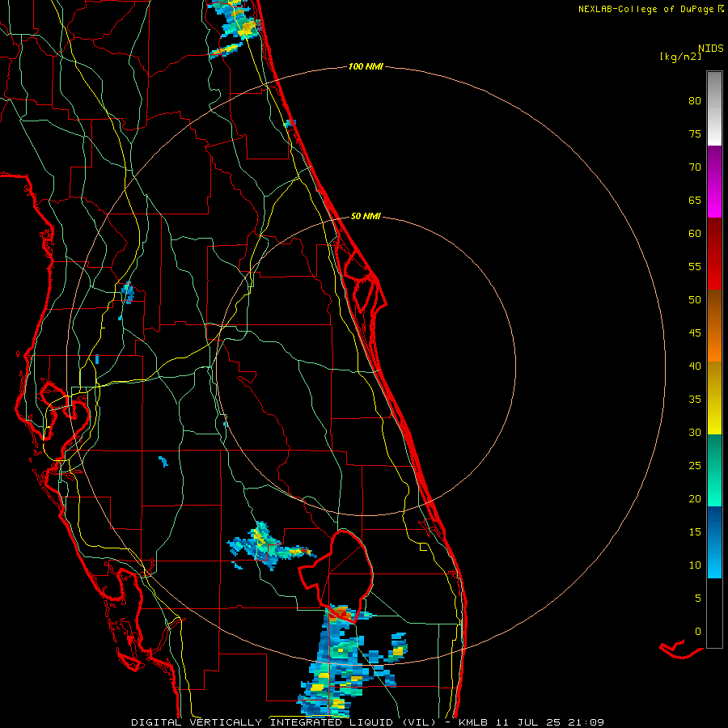Viewport: 728px width, 728px height.
Task: Select the yellow legend color segment
Action: 714,398
